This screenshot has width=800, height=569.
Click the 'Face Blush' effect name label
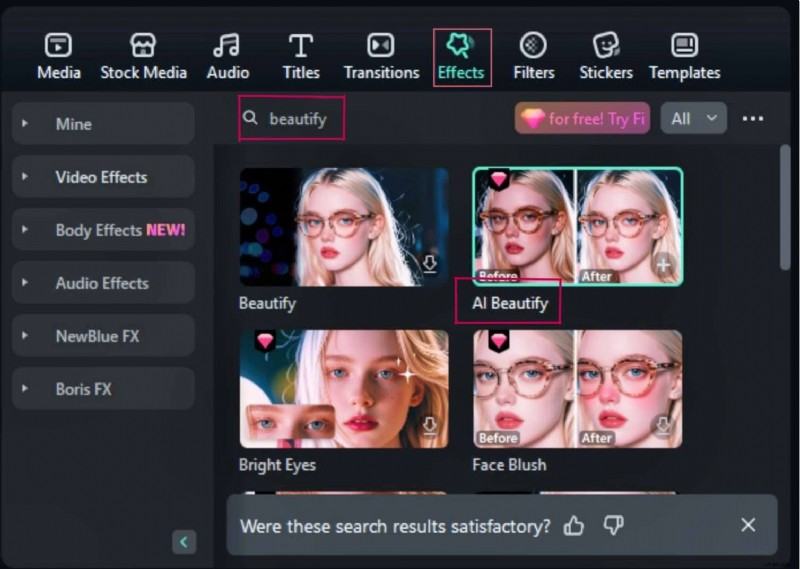point(509,465)
